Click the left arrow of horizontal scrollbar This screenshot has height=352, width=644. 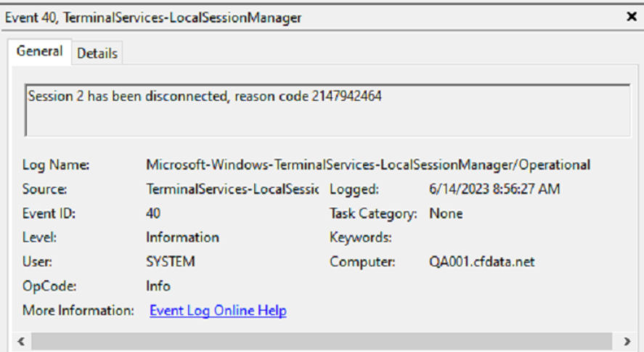[21, 341]
